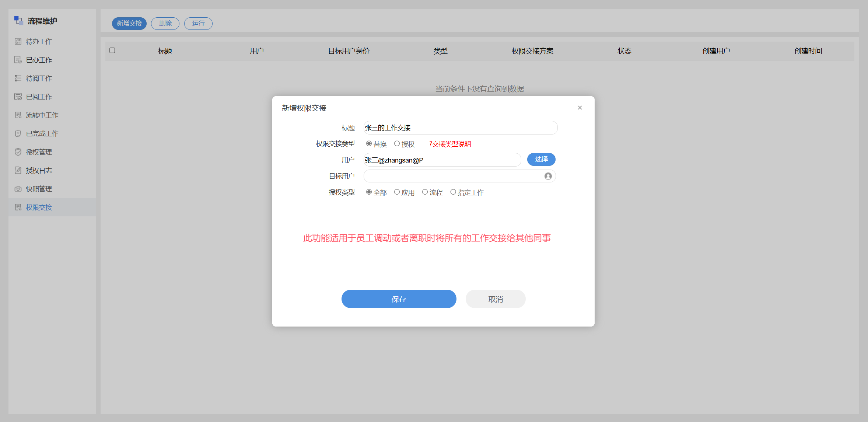This screenshot has width=868, height=422.
Task: Click the 已阅工作 sidebar icon
Action: (18, 97)
